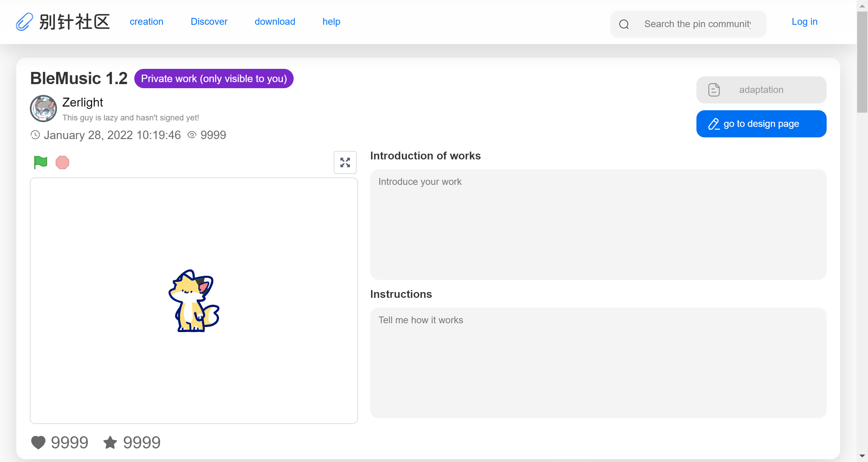Click Log in link
Image resolution: width=868 pixels, height=462 pixels.
(804, 22)
